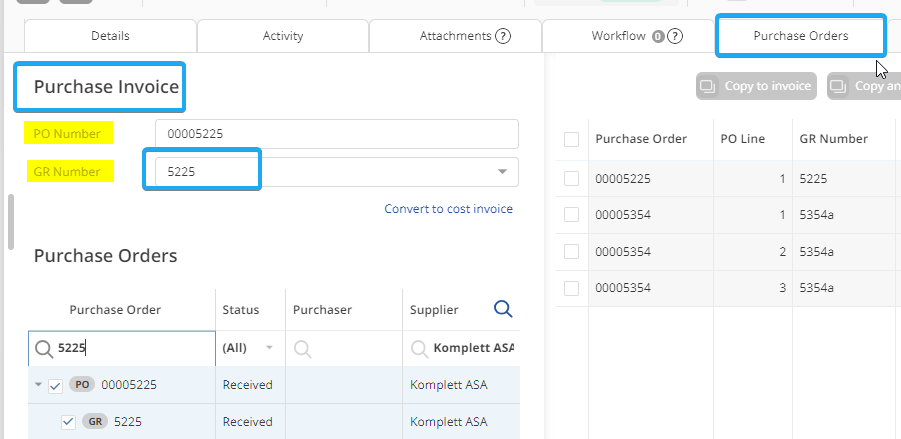Uncheck the GR 5225 row checkbox
Screen dimensions: 901x439
click(68, 421)
